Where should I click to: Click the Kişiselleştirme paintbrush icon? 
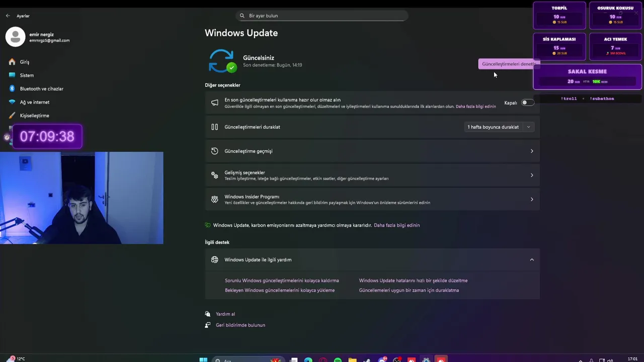(12, 116)
